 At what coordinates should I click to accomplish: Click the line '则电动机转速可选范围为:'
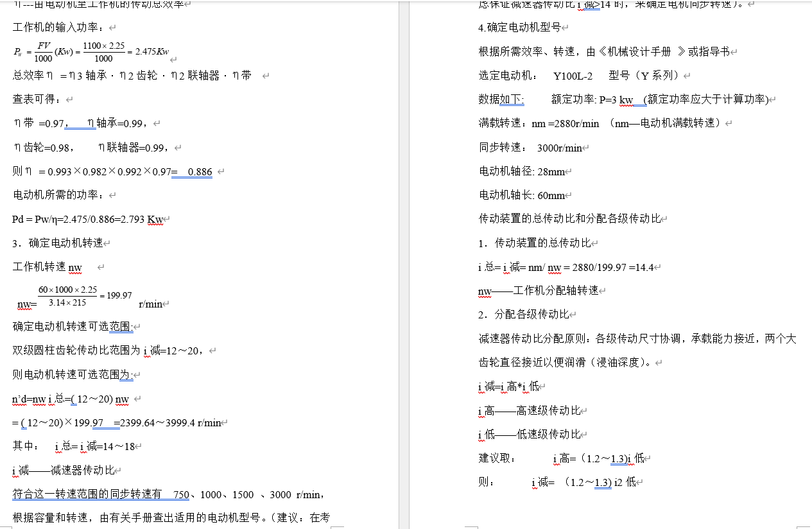tap(73, 375)
